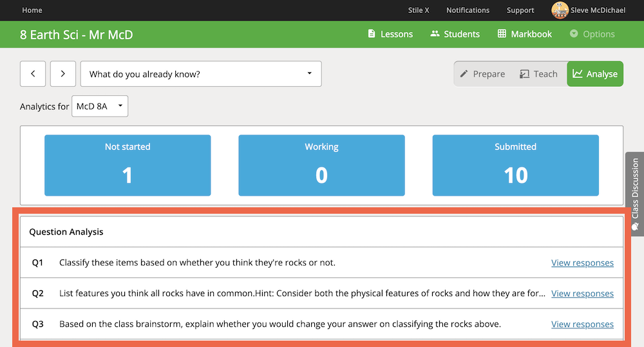Open Support in the top bar
Viewport: 644px width, 347px height.
520,10
